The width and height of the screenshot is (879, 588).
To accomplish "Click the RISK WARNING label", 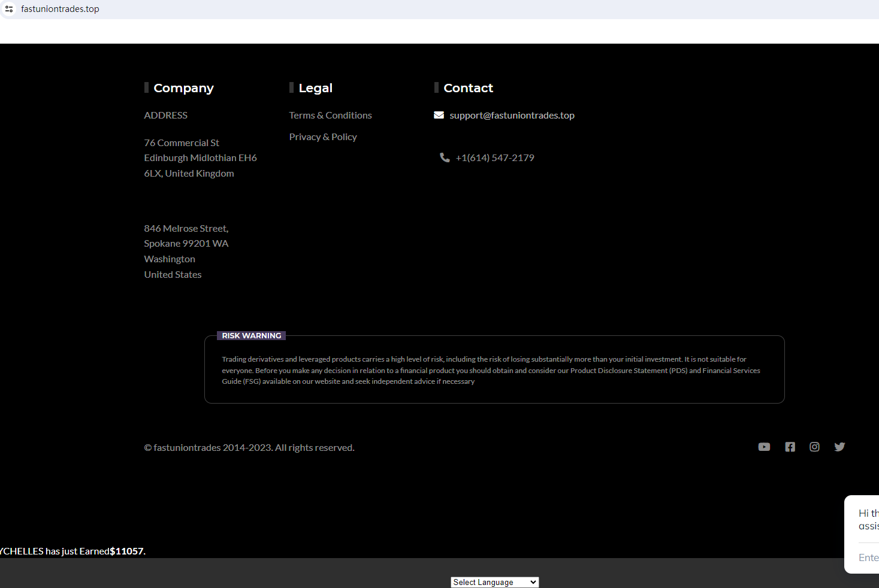I will pos(251,336).
